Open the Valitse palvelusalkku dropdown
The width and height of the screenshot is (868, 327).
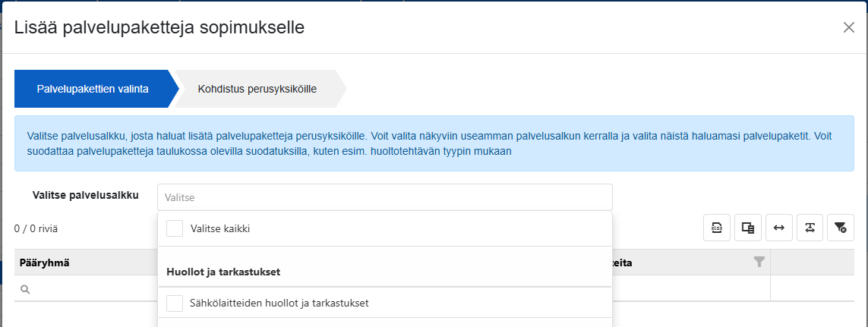point(385,197)
